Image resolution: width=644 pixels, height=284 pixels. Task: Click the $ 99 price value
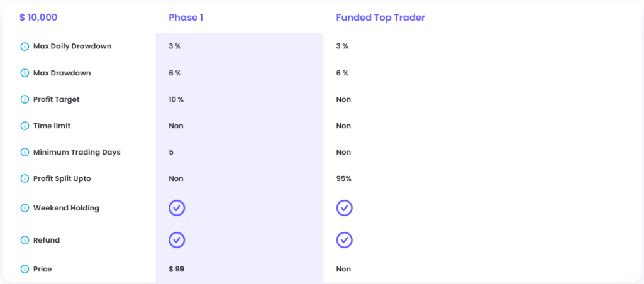point(177,269)
